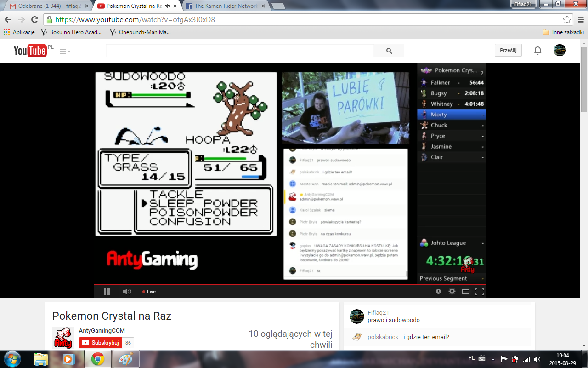Open video settings gear menu
The image size is (588, 368).
(452, 291)
